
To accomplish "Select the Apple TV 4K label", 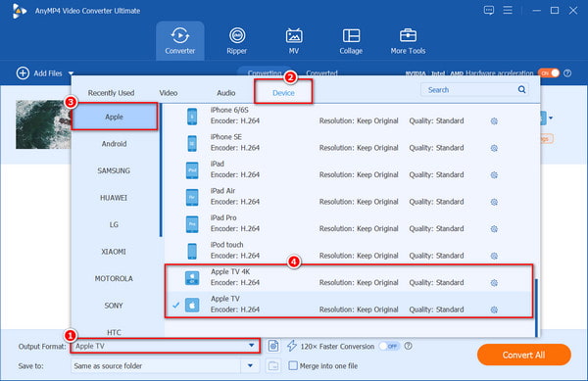I will (x=230, y=271).
